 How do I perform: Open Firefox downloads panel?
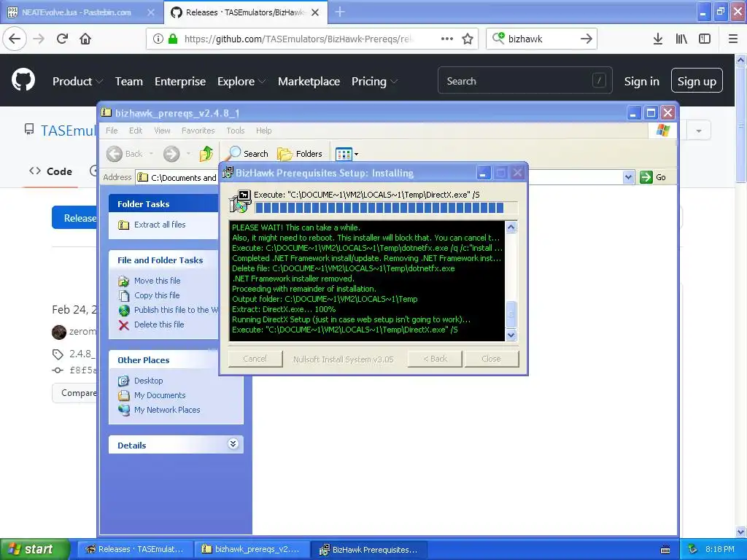click(658, 39)
